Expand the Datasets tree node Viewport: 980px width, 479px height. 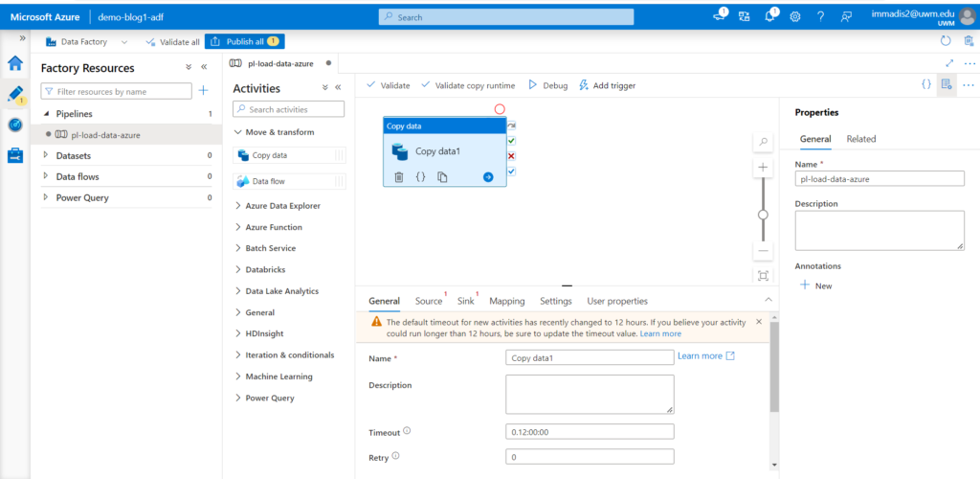coord(46,155)
